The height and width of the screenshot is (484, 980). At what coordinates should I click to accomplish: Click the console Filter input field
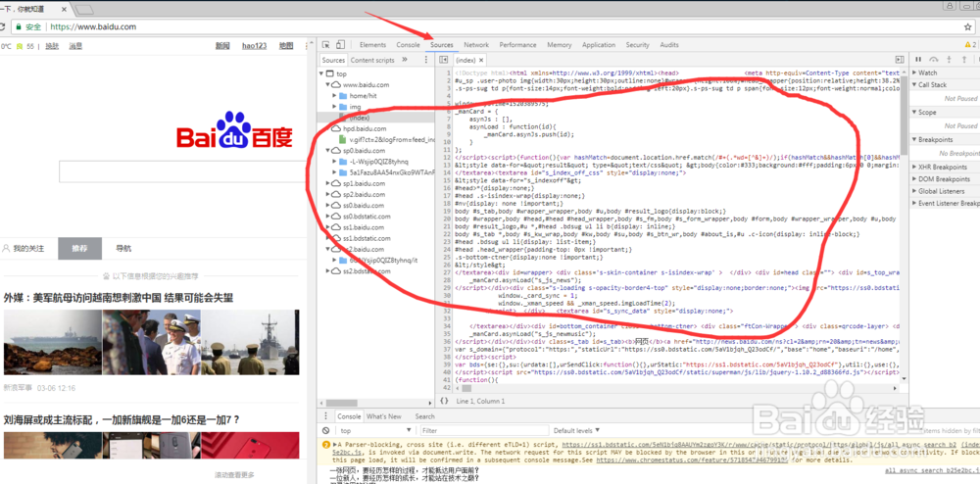484,431
